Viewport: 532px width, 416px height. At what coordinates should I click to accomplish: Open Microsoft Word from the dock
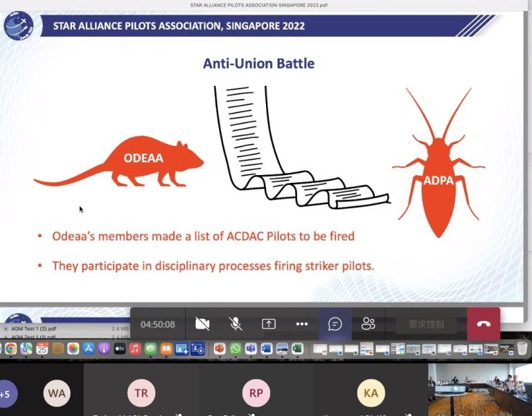(x=267, y=349)
